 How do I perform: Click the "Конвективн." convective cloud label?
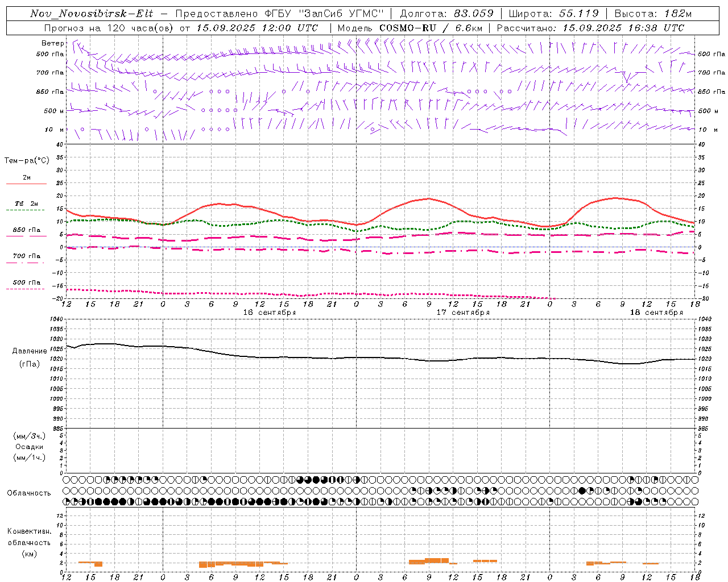point(29,531)
